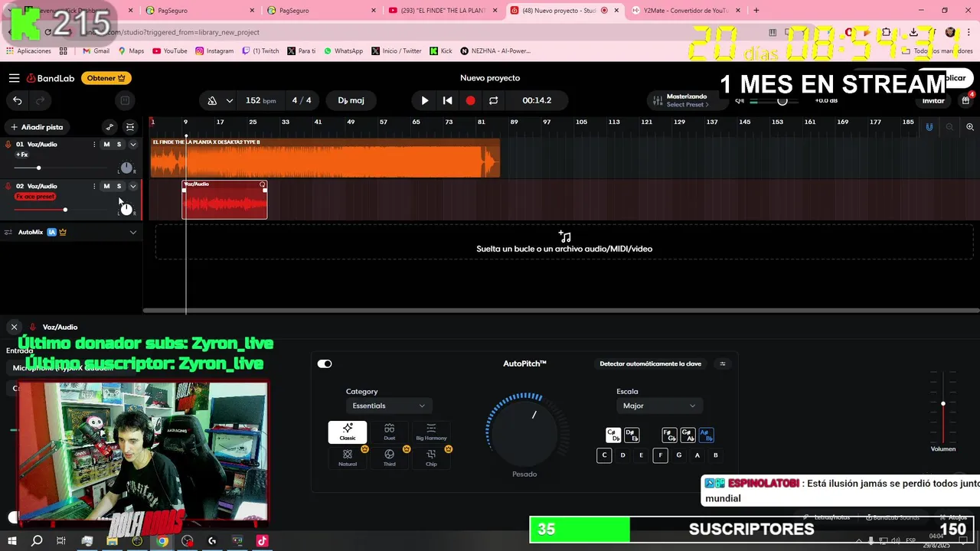The image size is (980, 551).
Task: Mute track 02 Voz/Audio
Action: pos(106,186)
